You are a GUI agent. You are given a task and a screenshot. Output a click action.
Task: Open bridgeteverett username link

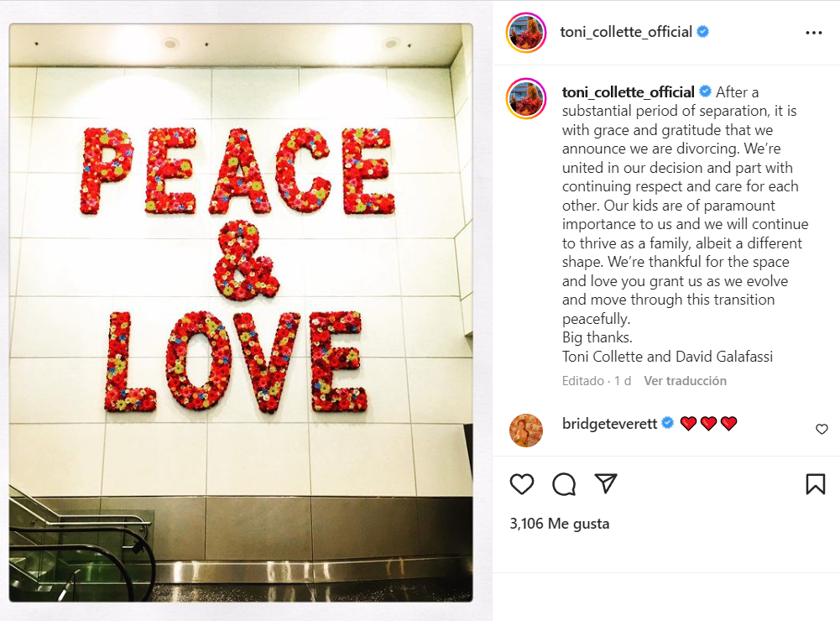click(x=609, y=423)
